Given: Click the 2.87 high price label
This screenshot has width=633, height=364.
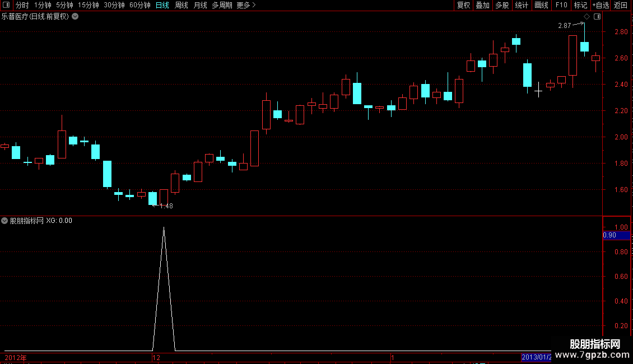Looking at the screenshot, I should pos(564,26).
